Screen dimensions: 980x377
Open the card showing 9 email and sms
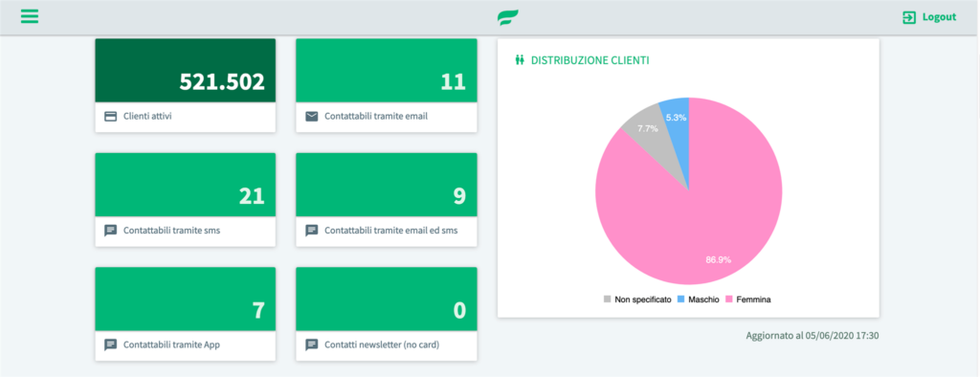(387, 200)
